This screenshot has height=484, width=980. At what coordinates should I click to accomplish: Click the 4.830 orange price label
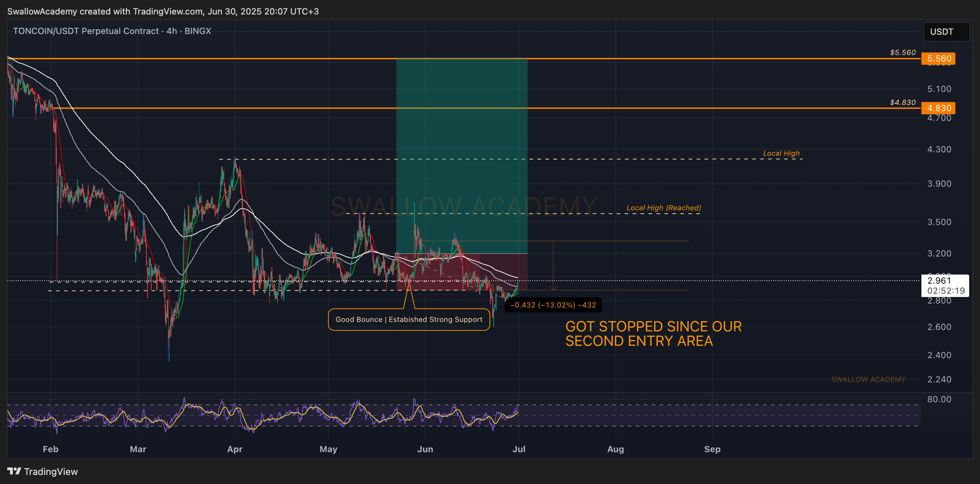coord(938,108)
